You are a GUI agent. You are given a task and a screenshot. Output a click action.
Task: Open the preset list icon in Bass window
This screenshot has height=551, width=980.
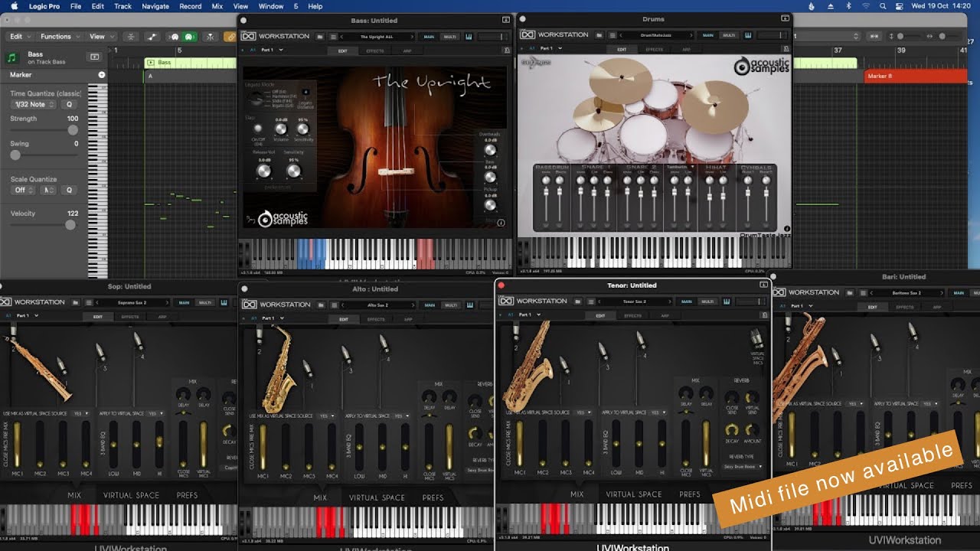click(x=333, y=36)
